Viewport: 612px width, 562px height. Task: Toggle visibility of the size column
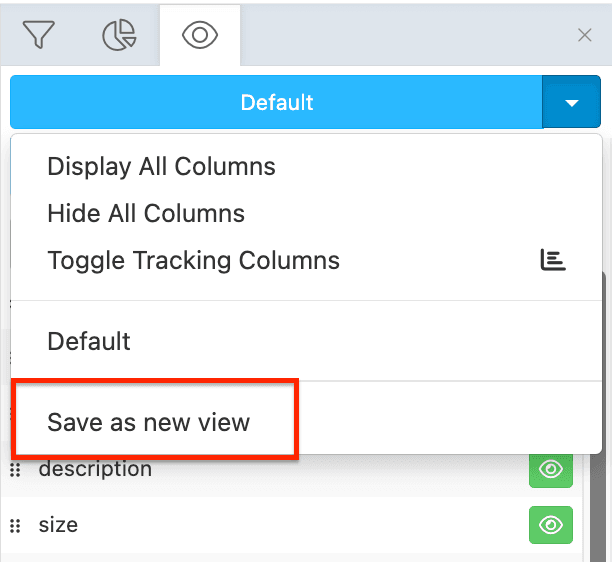point(551,526)
